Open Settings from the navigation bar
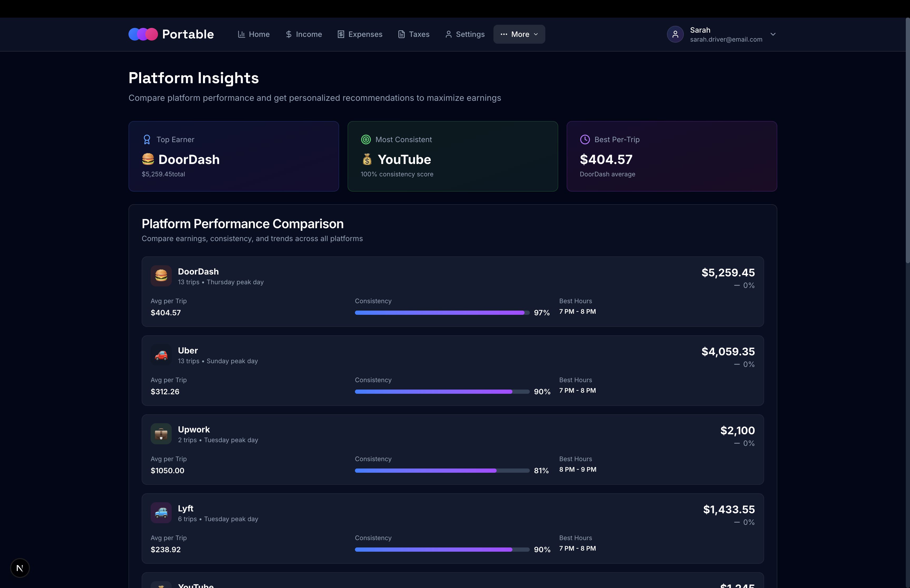This screenshot has height=588, width=910. point(465,34)
